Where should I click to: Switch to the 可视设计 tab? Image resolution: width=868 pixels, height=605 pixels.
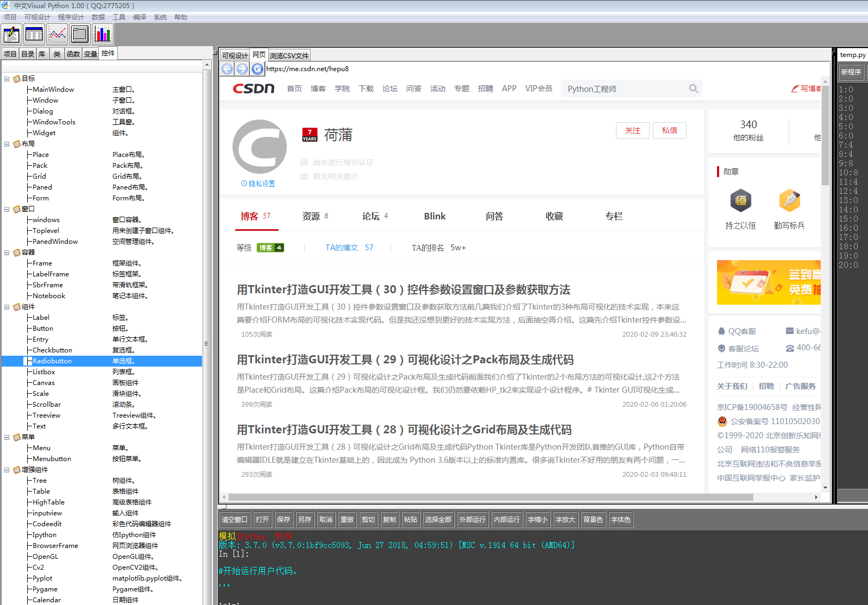[x=235, y=55]
